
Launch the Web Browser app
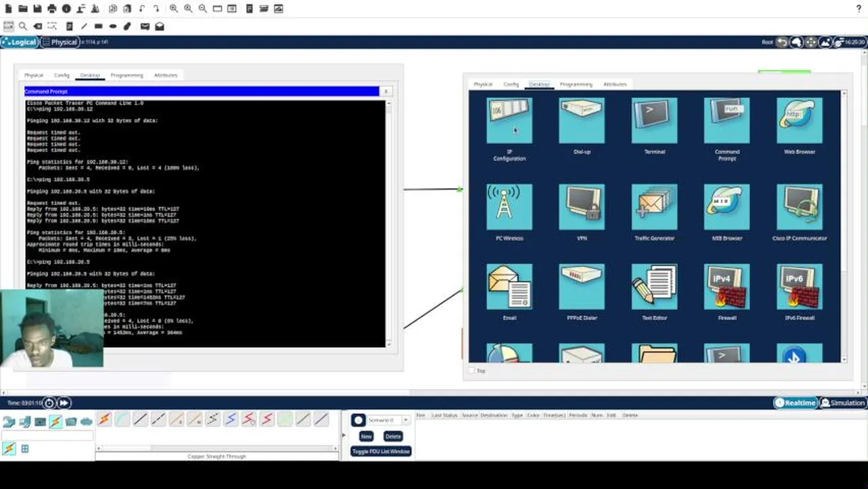pyautogui.click(x=799, y=121)
